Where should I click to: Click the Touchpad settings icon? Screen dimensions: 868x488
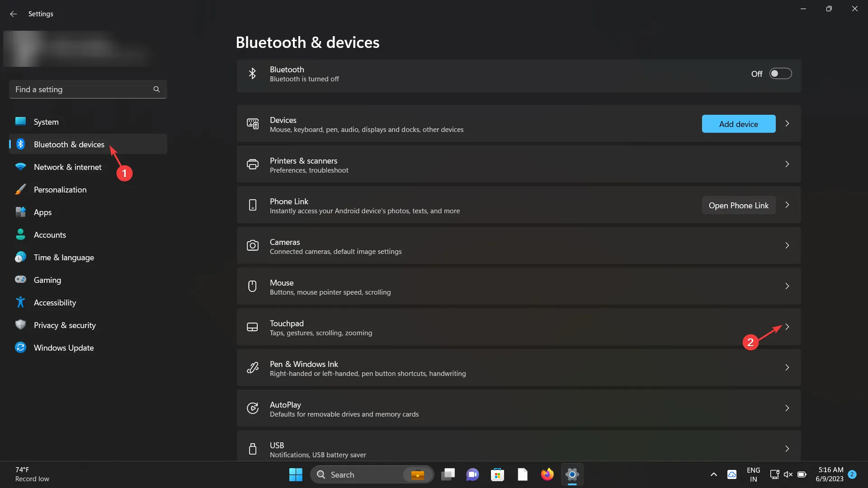[253, 327]
